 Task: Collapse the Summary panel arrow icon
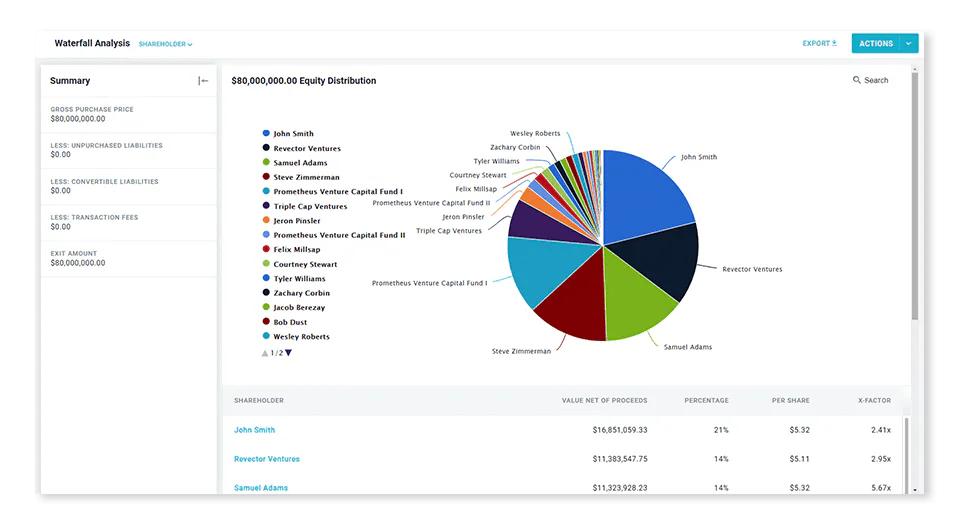coord(203,81)
